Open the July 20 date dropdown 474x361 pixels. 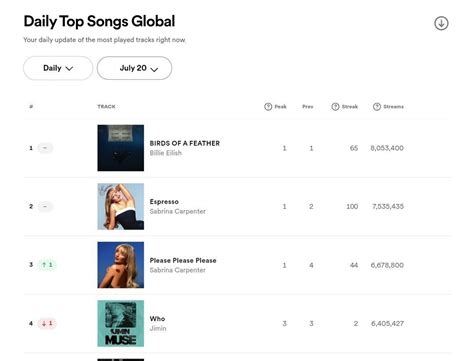[134, 68]
